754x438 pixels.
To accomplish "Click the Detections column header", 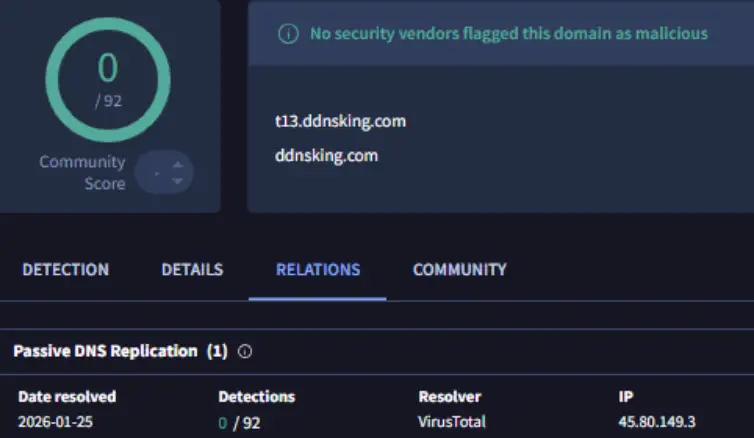I will [x=256, y=397].
